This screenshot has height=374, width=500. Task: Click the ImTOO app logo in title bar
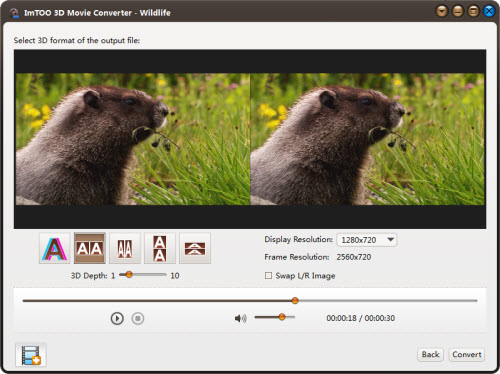(14, 13)
